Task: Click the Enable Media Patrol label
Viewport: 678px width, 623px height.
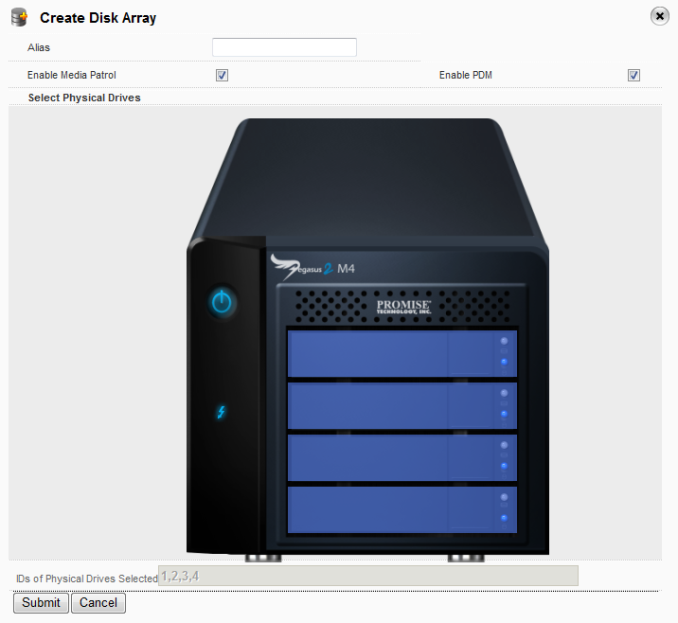Action: pos(72,75)
